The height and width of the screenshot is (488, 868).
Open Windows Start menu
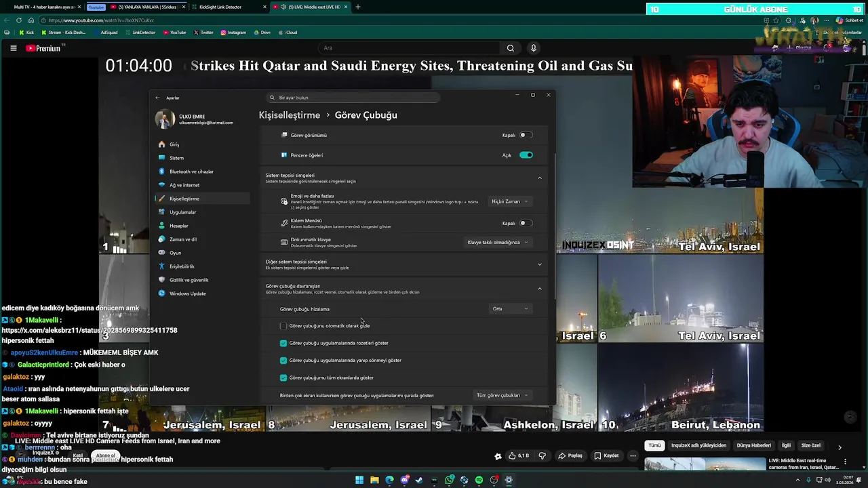(359, 480)
